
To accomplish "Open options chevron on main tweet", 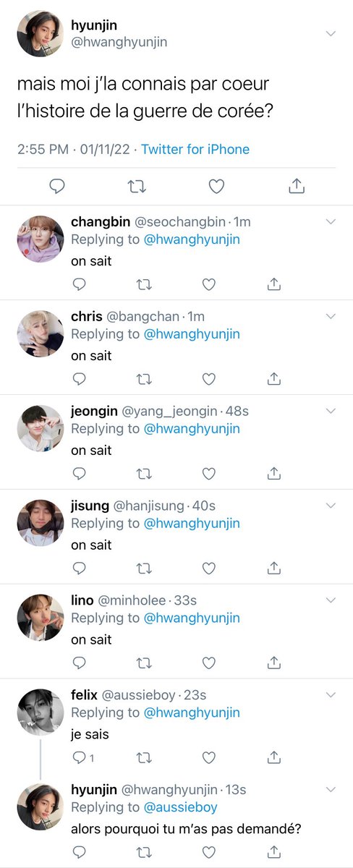I will pos(331,34).
